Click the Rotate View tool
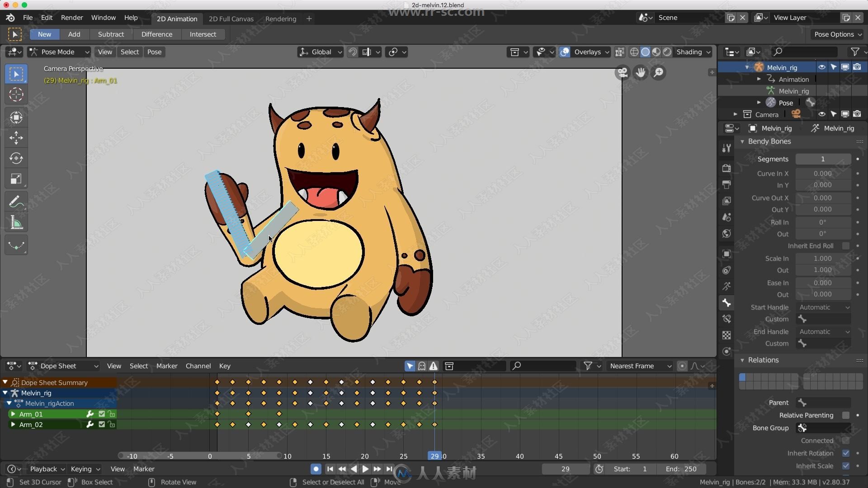Viewport: 868px width, 488px height. click(x=179, y=482)
